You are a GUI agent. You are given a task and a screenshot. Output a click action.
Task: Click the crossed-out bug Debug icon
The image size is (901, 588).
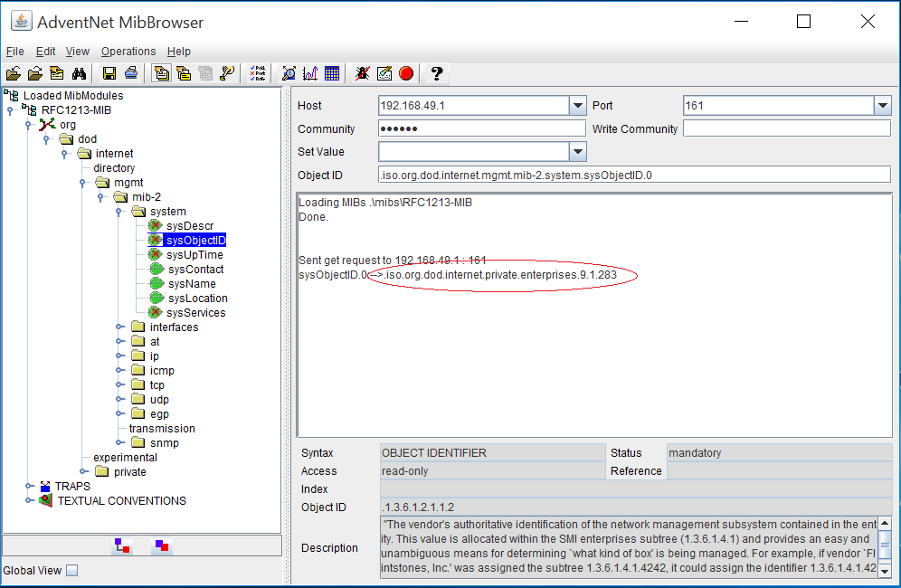362,73
